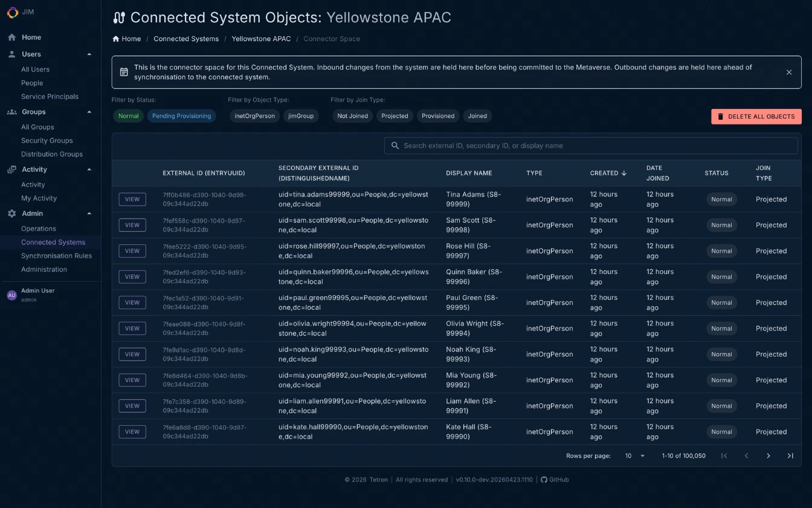Viewport: 812px width, 508px height.
Task: Click the Groups icon in the sidebar
Action: tap(11, 112)
